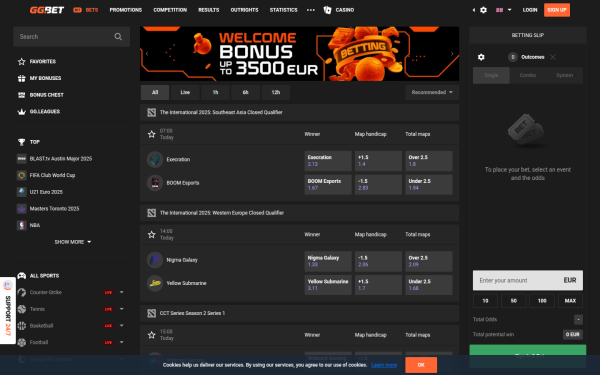Open Results menu item
Screen dimensions: 600x375
point(209,10)
